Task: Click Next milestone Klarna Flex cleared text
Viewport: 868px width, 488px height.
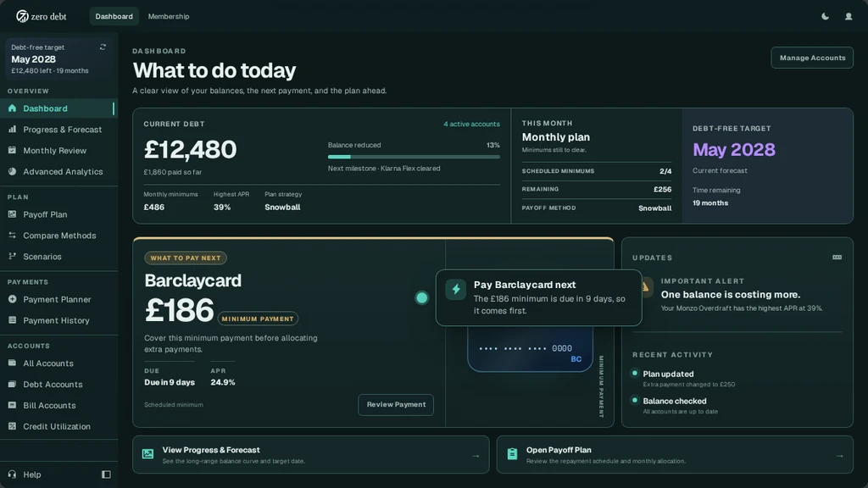Action: (x=384, y=169)
